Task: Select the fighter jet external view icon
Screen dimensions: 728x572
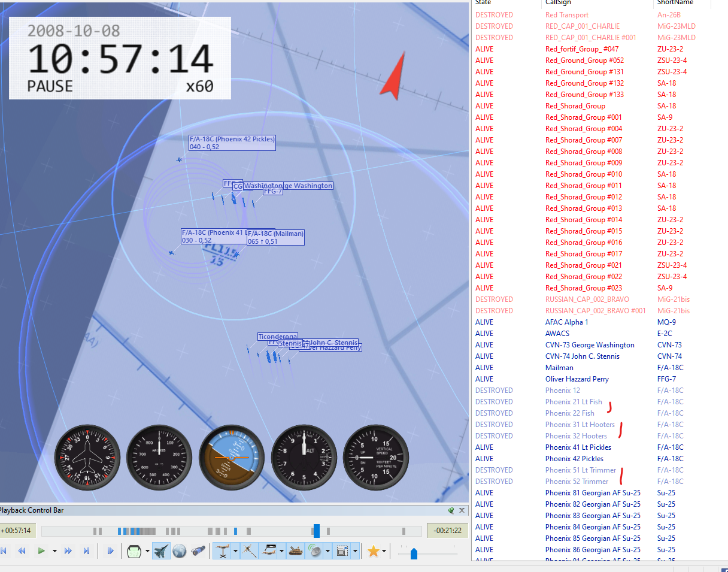Action: 162,551
